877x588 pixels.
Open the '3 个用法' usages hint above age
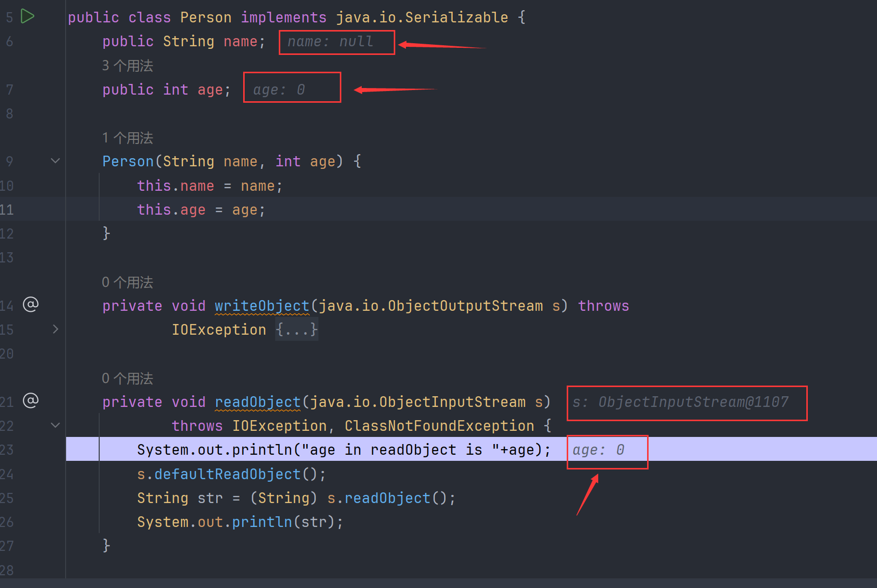[x=127, y=66]
